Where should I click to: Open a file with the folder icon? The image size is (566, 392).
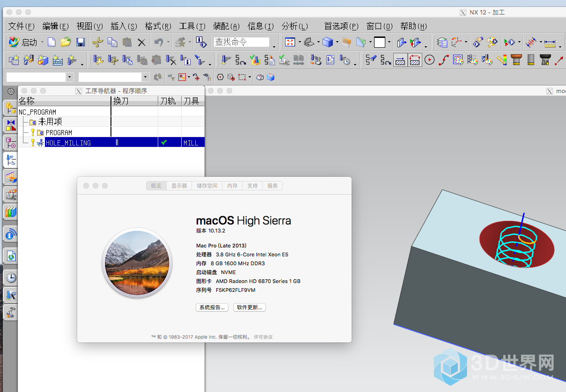click(66, 42)
